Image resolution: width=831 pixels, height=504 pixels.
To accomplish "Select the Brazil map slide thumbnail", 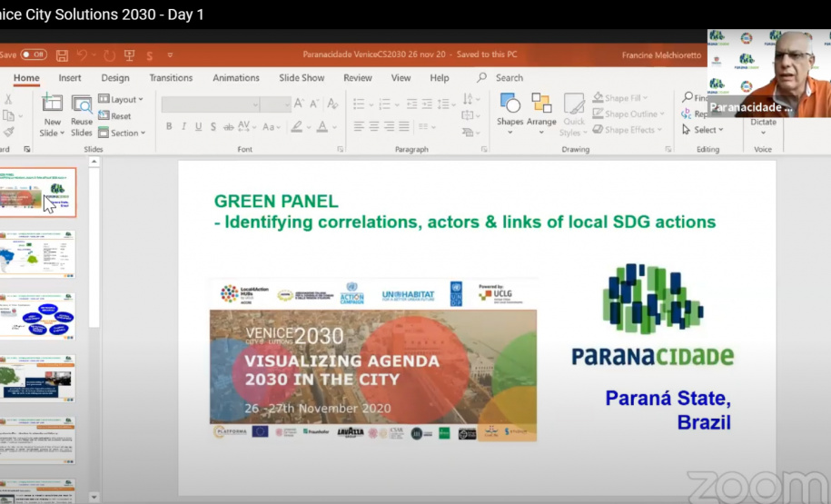I will (x=37, y=254).
